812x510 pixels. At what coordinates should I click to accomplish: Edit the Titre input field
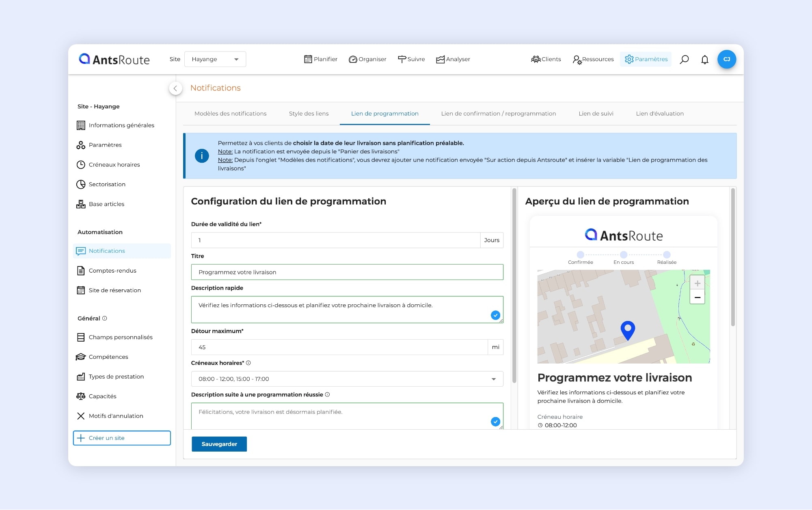click(x=347, y=272)
